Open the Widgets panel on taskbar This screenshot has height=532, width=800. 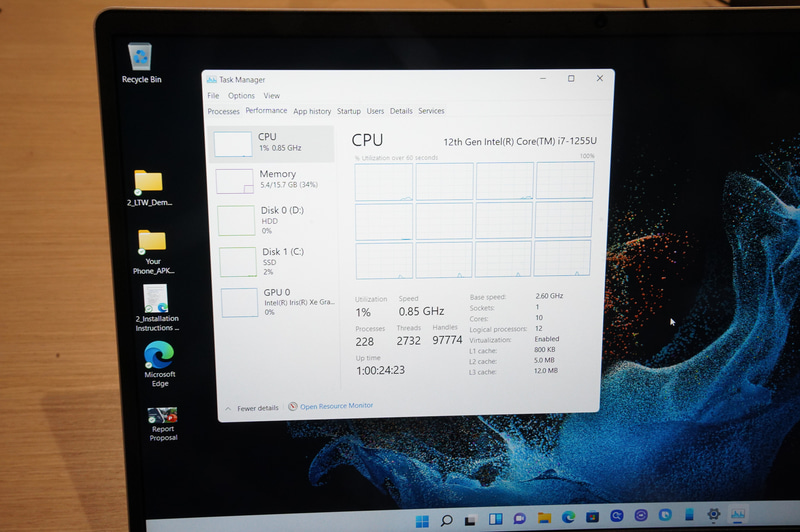(495, 519)
